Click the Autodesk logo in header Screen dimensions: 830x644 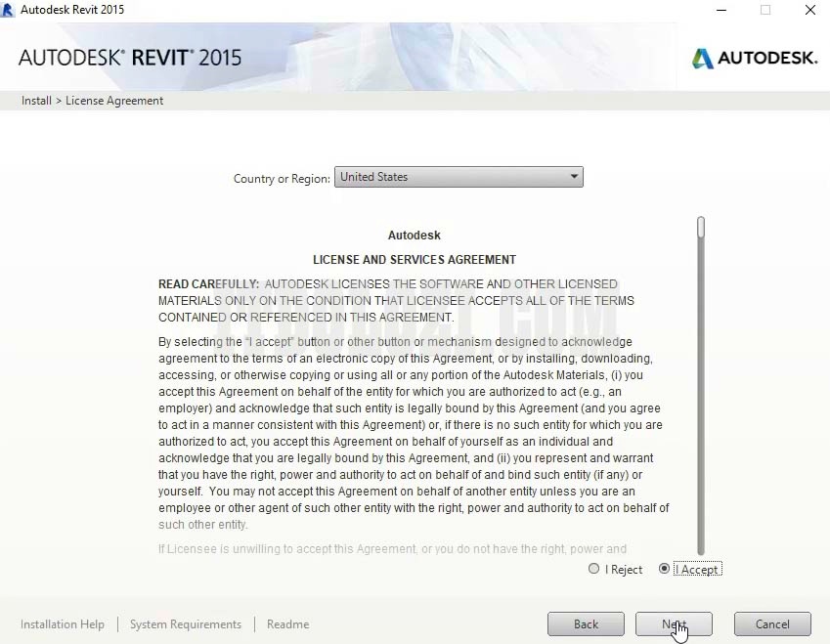point(755,58)
